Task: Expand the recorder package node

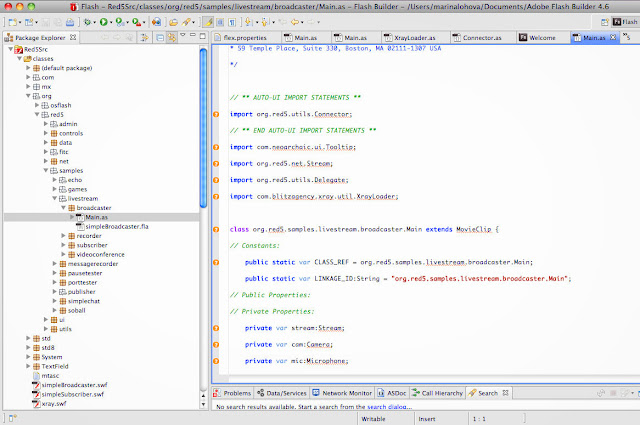Action: (x=63, y=236)
